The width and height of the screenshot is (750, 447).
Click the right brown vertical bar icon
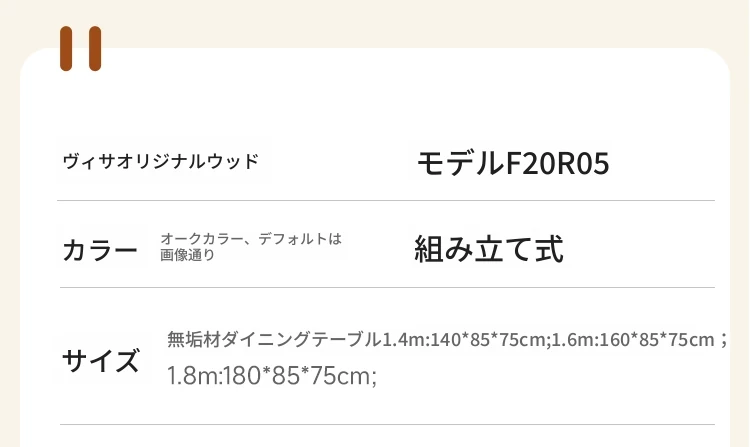tap(95, 48)
